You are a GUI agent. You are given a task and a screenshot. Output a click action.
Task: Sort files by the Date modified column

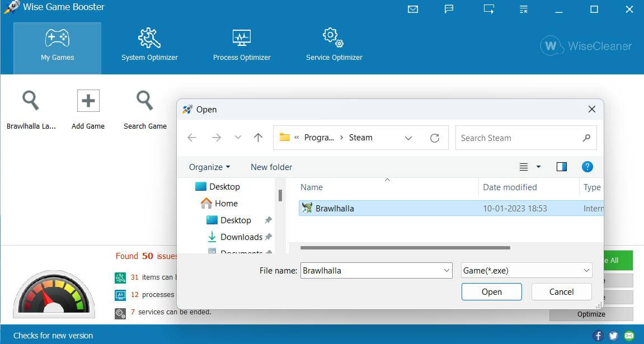(510, 187)
